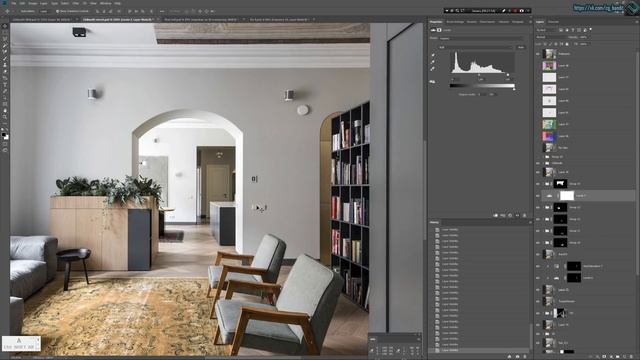640x360 pixels.
Task: Toggle Show Transform Controls checkbox
Action: point(58,11)
